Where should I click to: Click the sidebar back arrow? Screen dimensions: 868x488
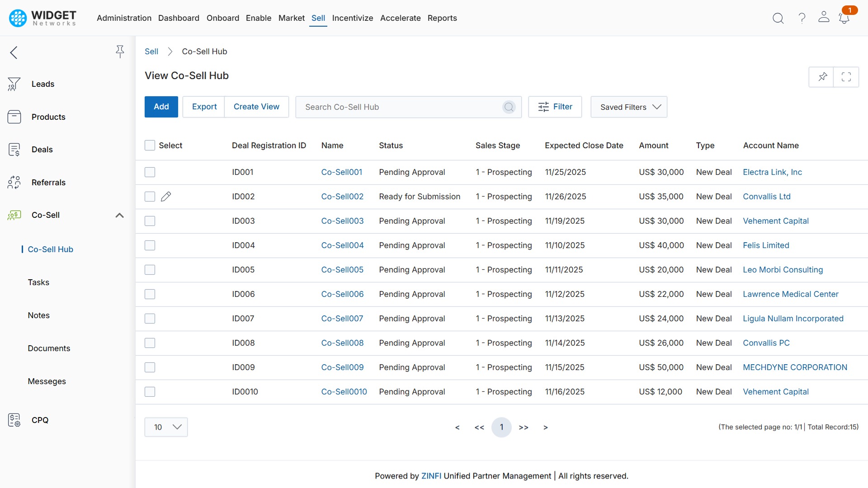point(14,52)
